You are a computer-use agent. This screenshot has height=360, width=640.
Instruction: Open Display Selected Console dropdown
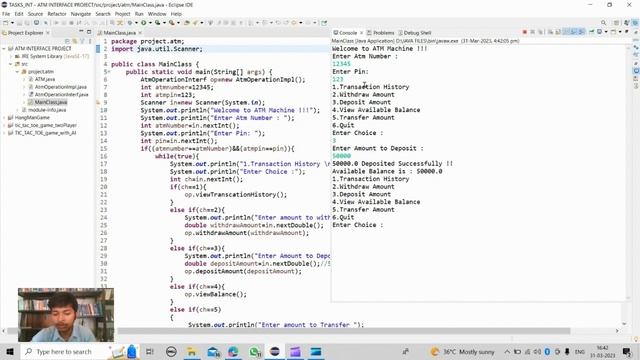coord(606,32)
